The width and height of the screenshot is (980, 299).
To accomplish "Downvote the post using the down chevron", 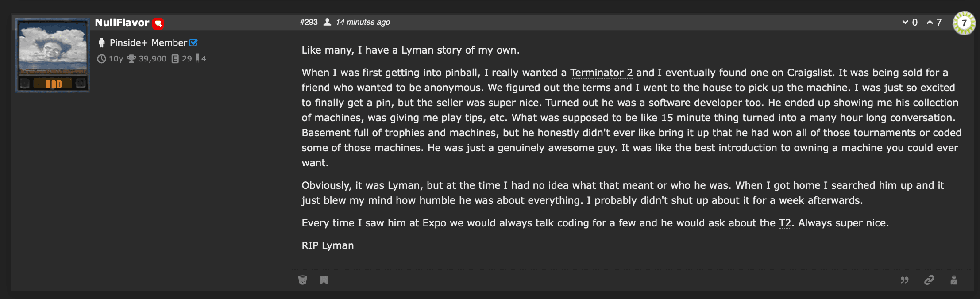I will (x=906, y=22).
